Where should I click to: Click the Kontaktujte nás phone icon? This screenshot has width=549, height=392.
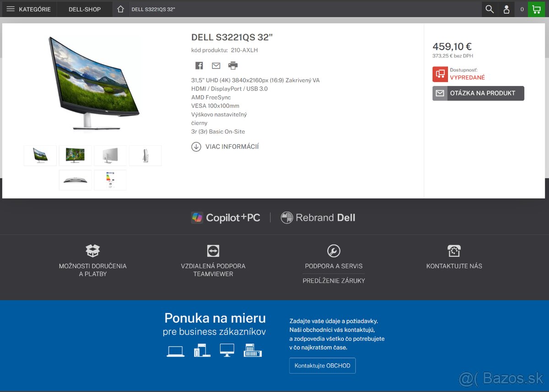(x=454, y=251)
